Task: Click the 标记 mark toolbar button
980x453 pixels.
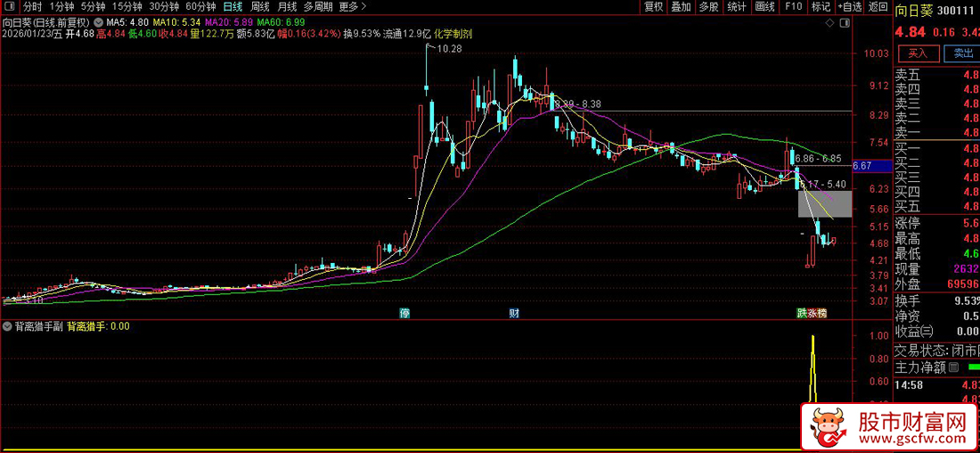Action: [821, 7]
